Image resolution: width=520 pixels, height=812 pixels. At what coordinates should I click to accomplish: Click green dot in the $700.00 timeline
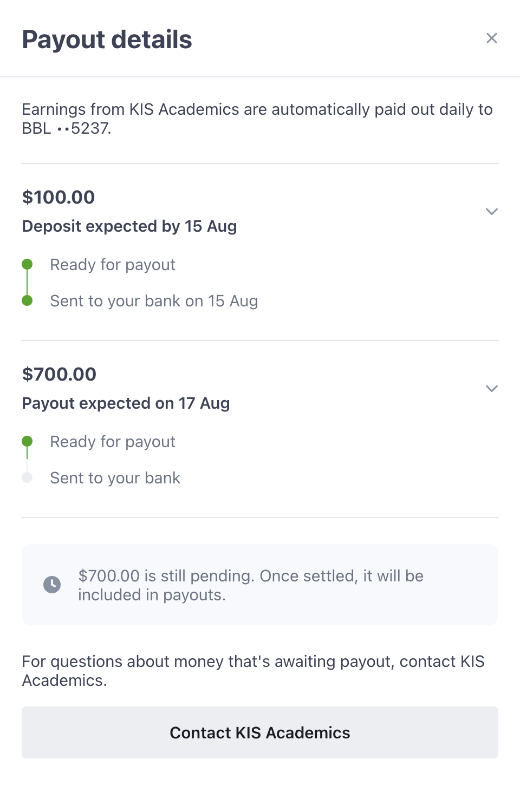[x=27, y=441]
